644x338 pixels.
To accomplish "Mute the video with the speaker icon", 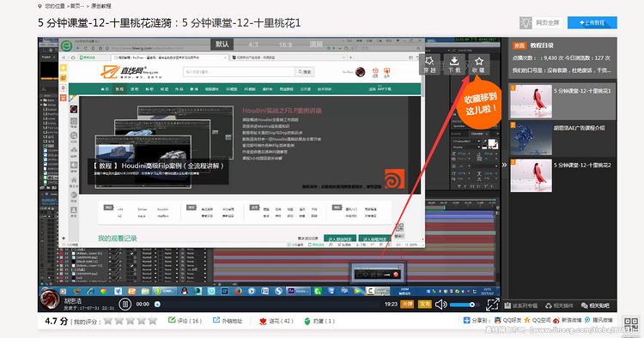I will click(440, 305).
